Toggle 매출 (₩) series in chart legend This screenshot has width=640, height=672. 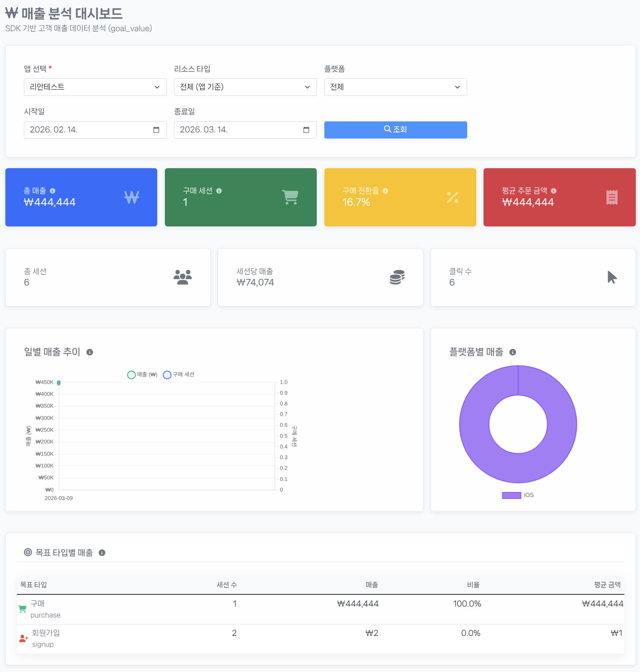pos(142,375)
